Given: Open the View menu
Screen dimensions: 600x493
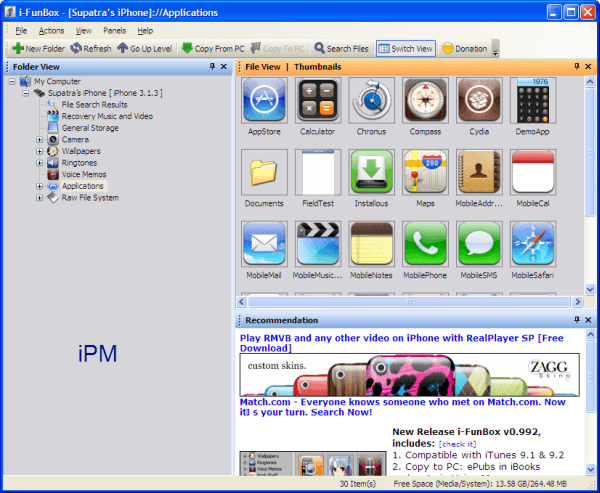Looking at the screenshot, I should coord(83,31).
